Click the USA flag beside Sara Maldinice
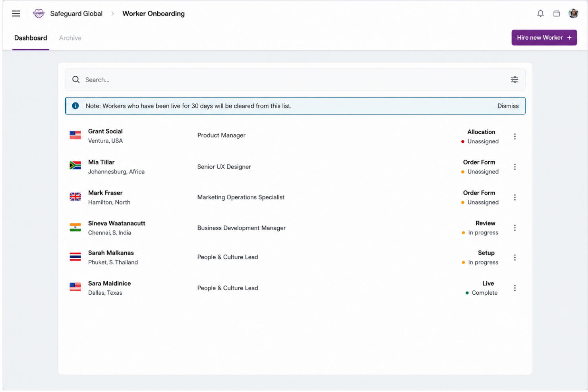588x392 pixels. tap(75, 287)
